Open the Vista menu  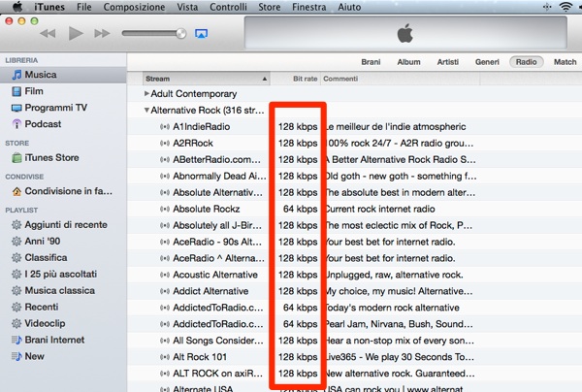[187, 7]
